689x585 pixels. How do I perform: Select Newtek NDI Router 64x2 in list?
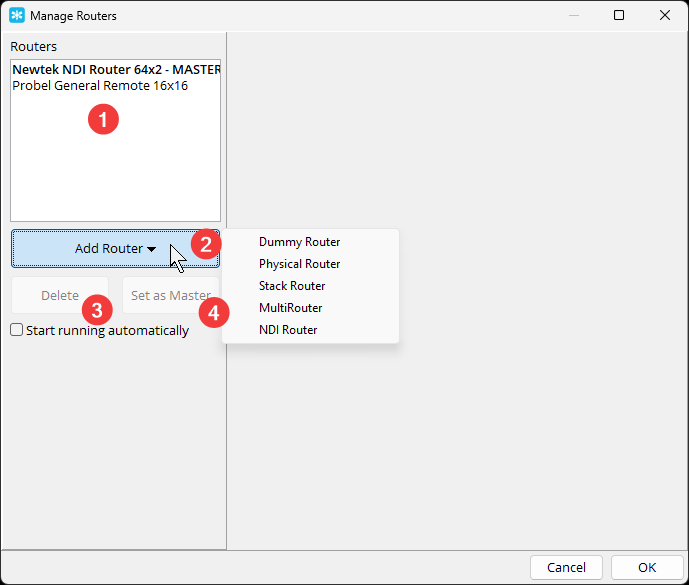point(116,69)
